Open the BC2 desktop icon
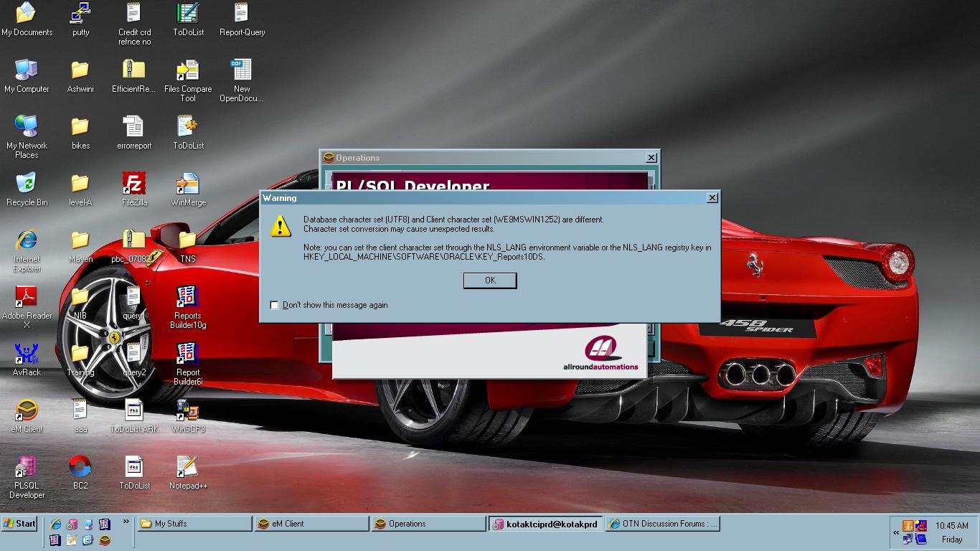980x551 pixels. click(80, 467)
